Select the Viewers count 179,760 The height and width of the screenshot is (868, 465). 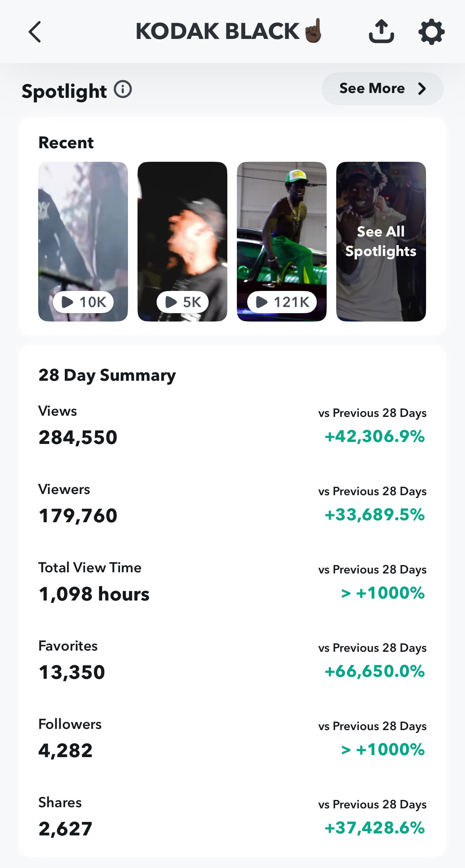78,516
